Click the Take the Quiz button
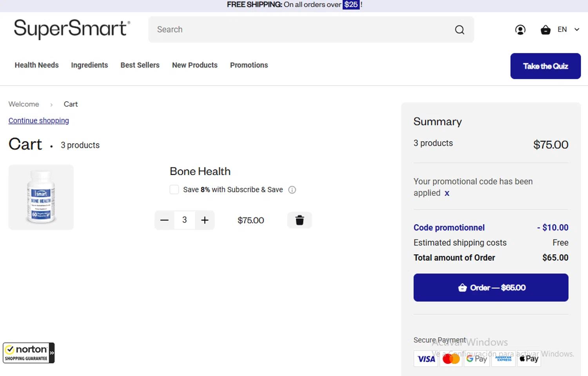The image size is (588, 376). coord(545,66)
